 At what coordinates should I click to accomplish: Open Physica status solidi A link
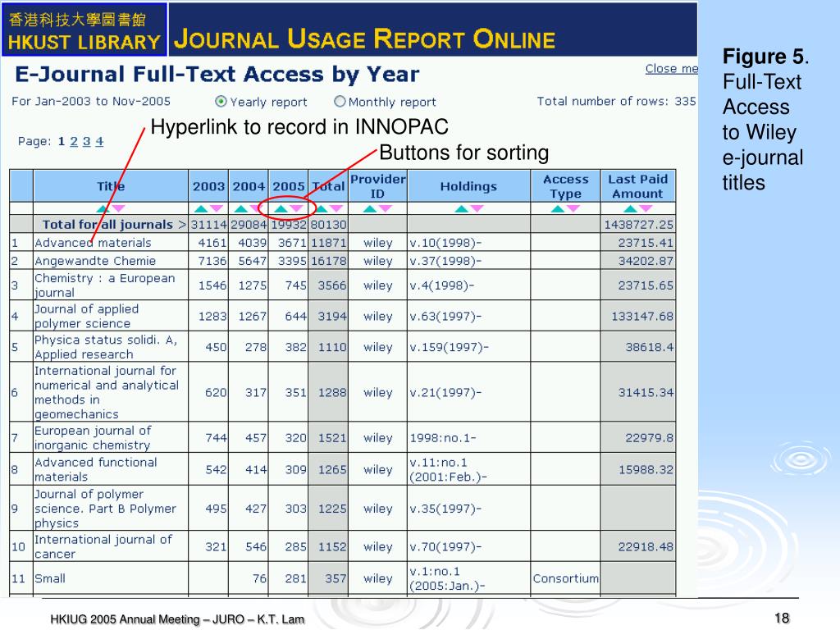[106, 347]
